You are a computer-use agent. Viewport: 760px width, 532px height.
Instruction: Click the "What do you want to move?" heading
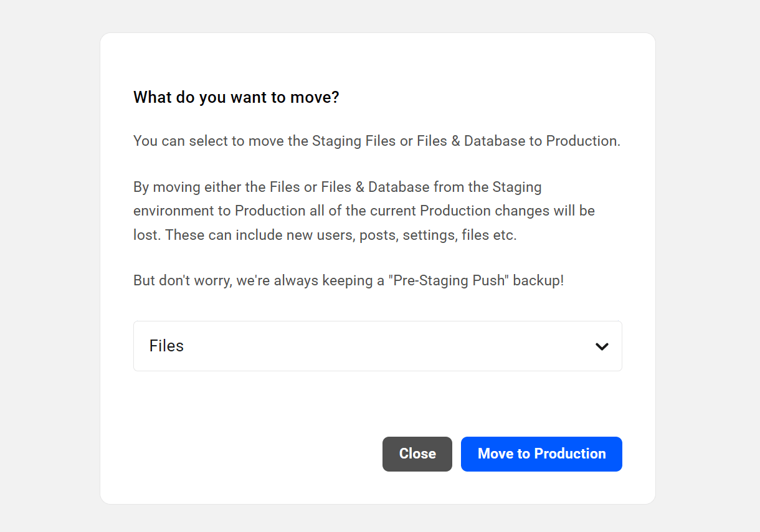(x=236, y=97)
